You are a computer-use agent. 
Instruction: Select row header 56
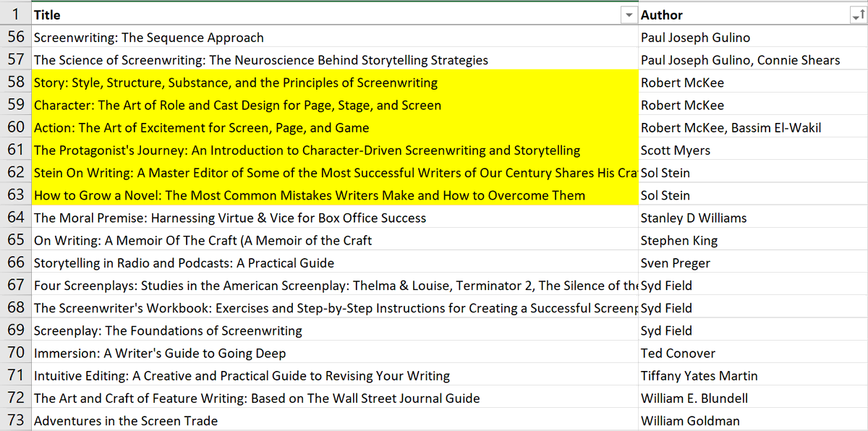[16, 38]
